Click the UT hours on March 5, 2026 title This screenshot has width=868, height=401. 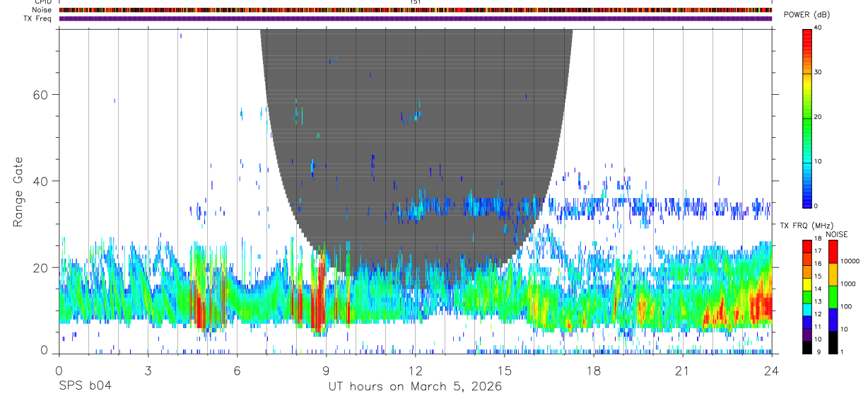(416, 387)
